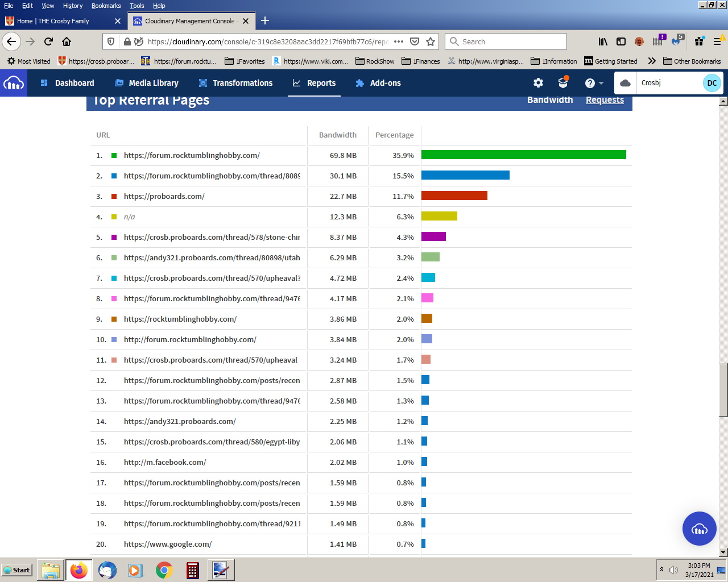This screenshot has width=728, height=582.
Task: Reload the current page
Action: pyautogui.click(x=48, y=41)
